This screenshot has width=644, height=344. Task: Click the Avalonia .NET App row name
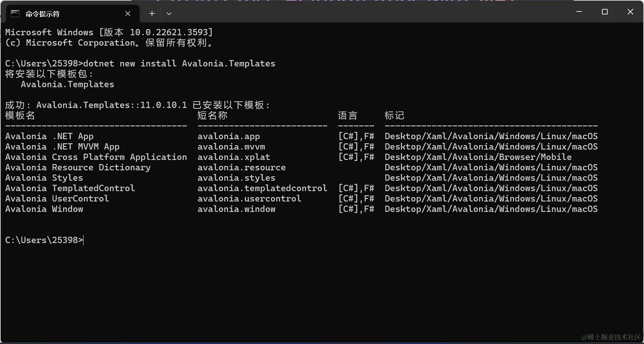[x=49, y=136]
